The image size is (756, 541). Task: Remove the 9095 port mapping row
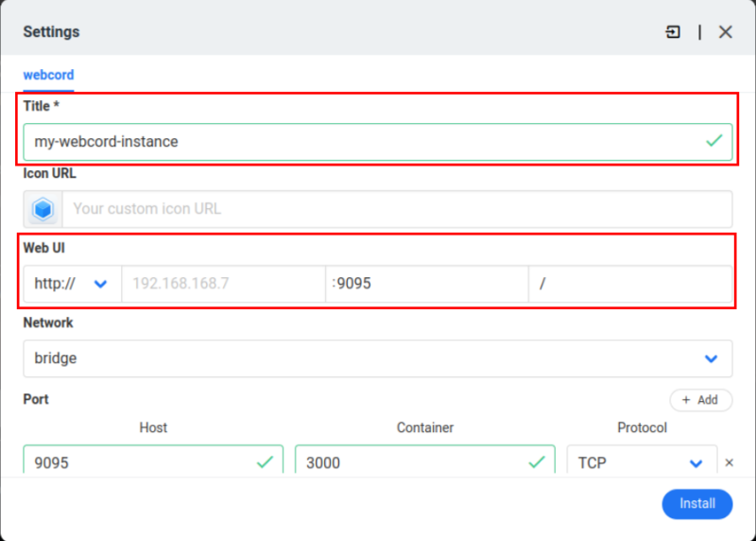[x=729, y=462]
